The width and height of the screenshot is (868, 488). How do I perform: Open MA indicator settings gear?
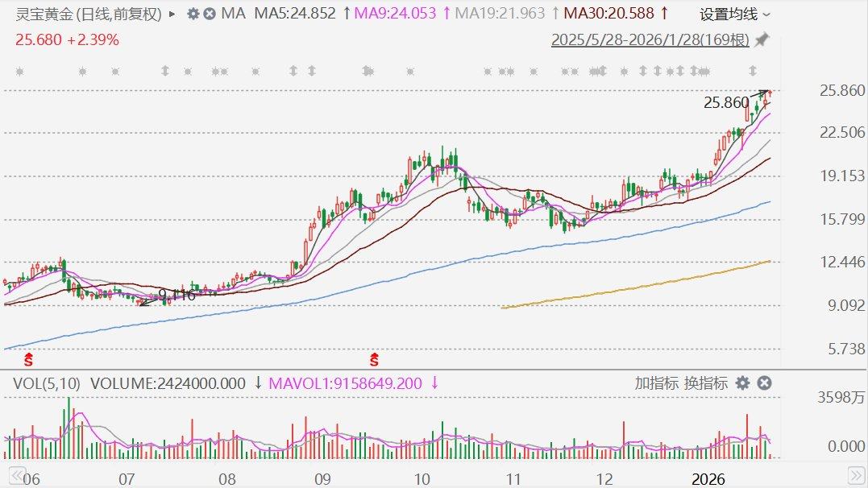(x=193, y=14)
